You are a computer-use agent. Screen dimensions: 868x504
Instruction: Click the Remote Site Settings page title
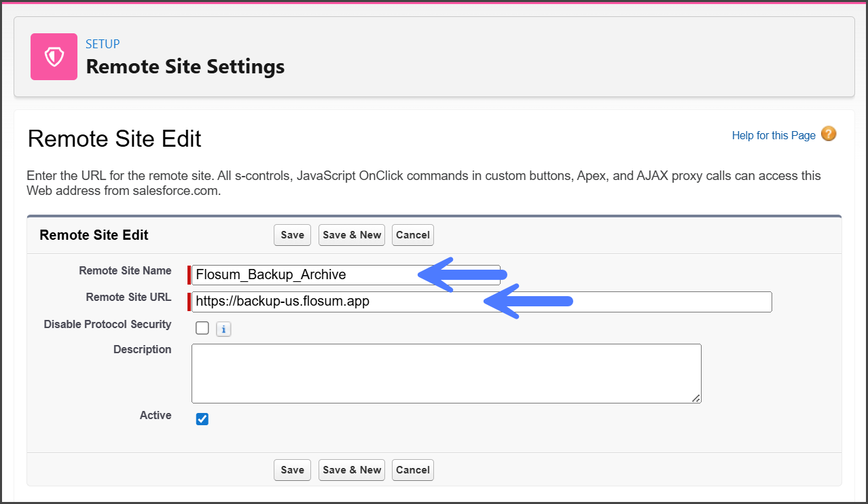[185, 67]
